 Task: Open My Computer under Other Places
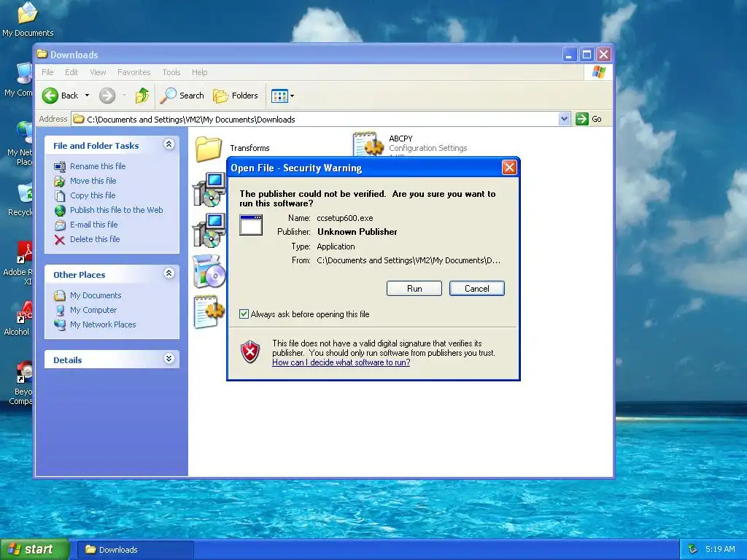93,310
